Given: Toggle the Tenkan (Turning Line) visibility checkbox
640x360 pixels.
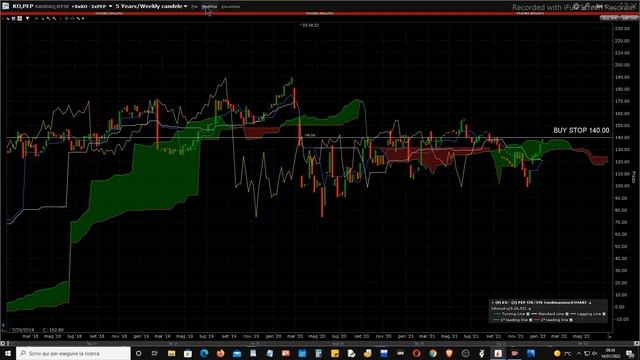Looking at the screenshot, I should (x=528, y=314).
